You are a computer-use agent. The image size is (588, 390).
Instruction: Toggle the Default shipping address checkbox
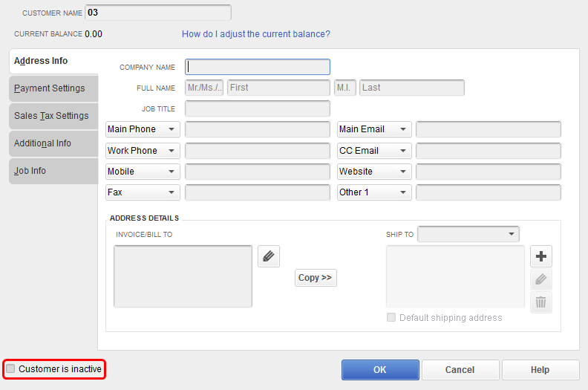(391, 318)
